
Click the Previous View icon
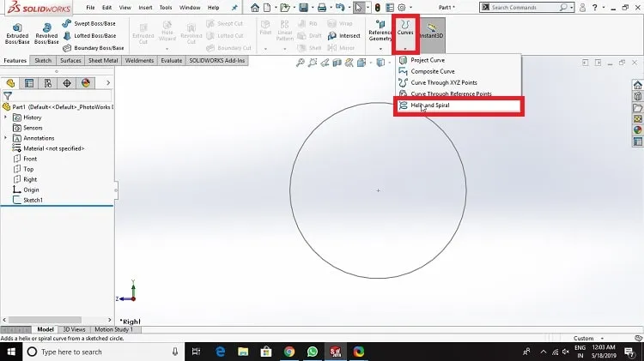(x=325, y=63)
